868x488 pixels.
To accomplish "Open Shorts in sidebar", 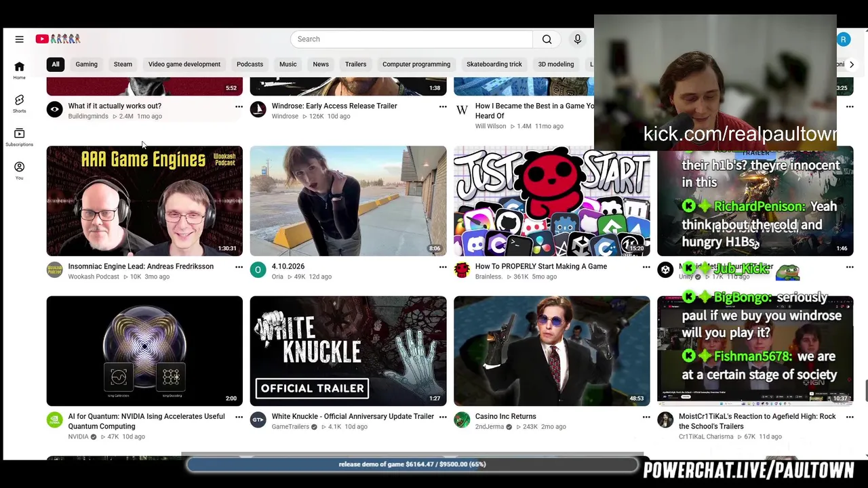I will [x=19, y=104].
